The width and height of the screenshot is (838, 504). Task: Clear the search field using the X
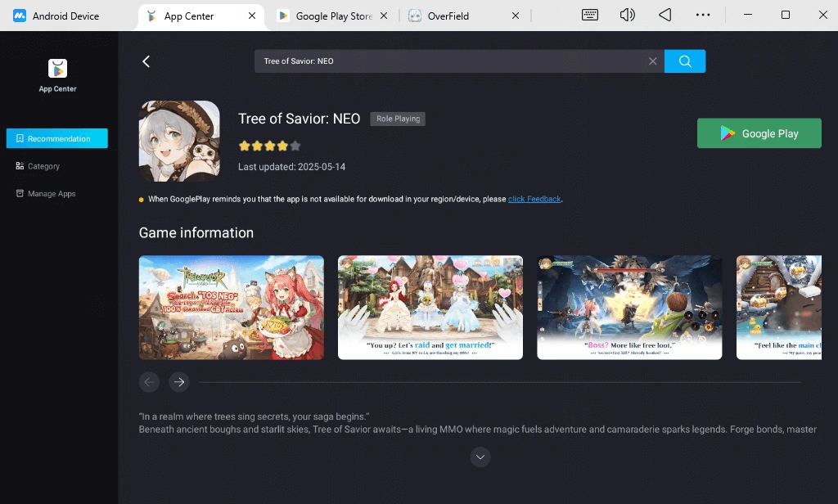(653, 61)
